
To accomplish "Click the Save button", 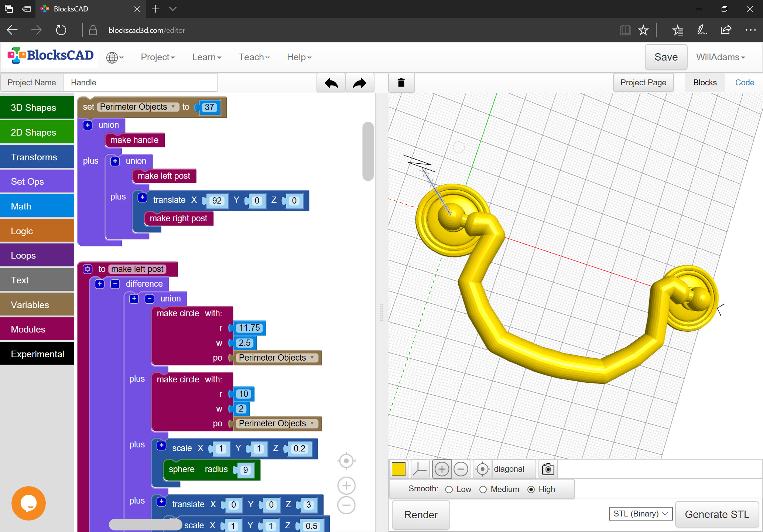I will pos(666,57).
